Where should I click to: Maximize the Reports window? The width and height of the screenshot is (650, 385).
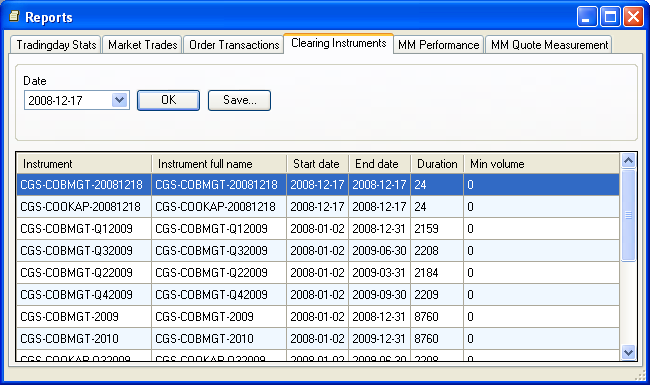610,17
